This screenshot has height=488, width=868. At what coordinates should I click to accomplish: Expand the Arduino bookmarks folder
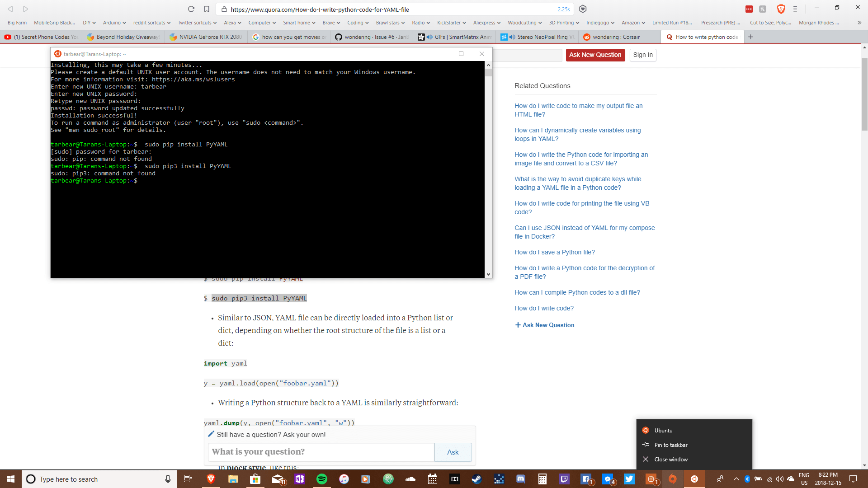pos(114,23)
